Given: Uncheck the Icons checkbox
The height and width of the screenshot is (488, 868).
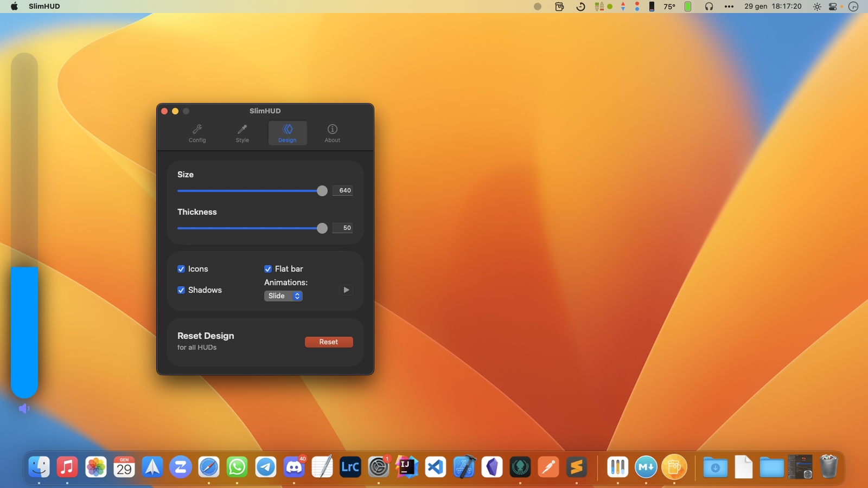Looking at the screenshot, I should [x=181, y=269].
